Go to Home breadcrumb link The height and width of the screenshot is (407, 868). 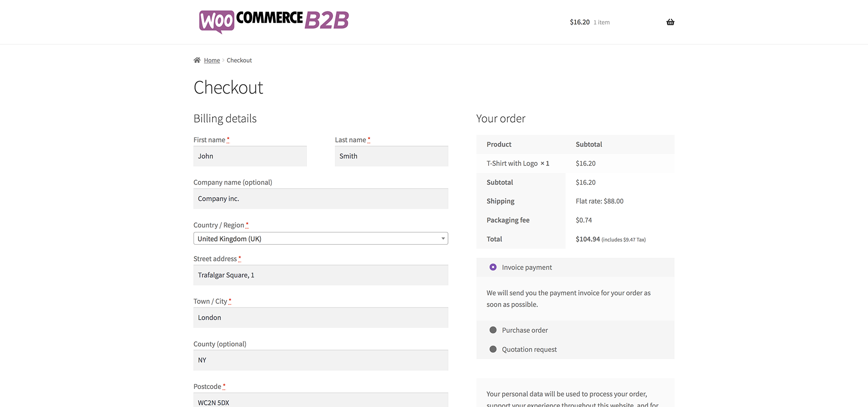click(212, 61)
